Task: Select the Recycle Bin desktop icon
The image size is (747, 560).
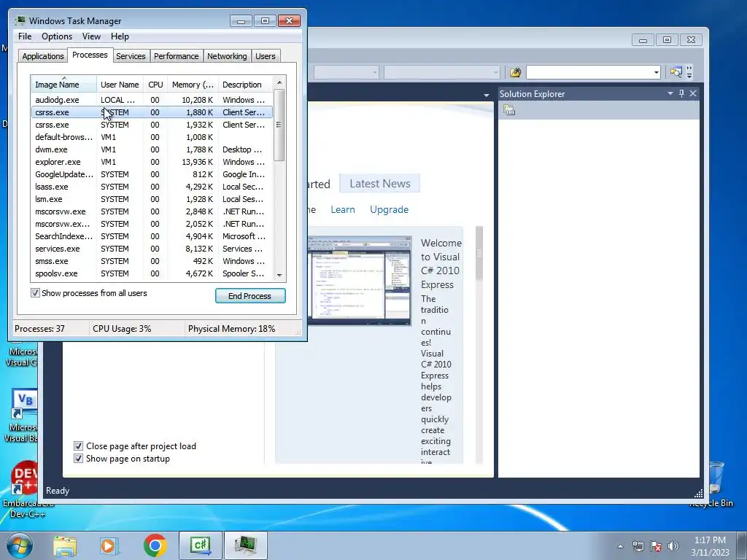Action: pyautogui.click(x=716, y=483)
